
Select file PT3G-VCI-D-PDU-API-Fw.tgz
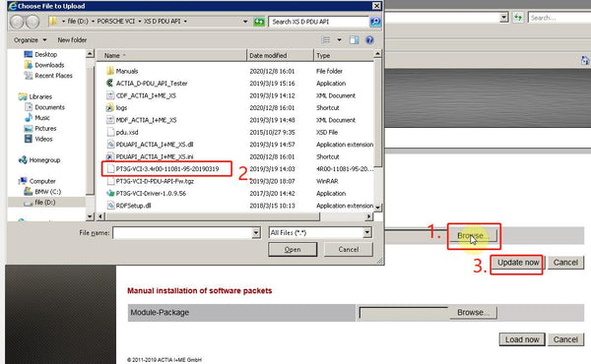pyautogui.click(x=156, y=181)
